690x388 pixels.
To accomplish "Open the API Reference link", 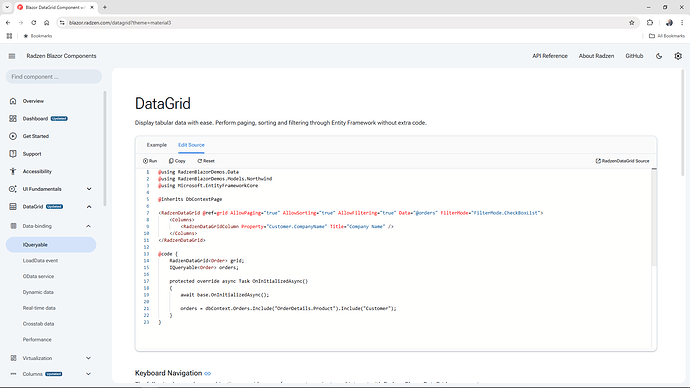I will (x=550, y=56).
